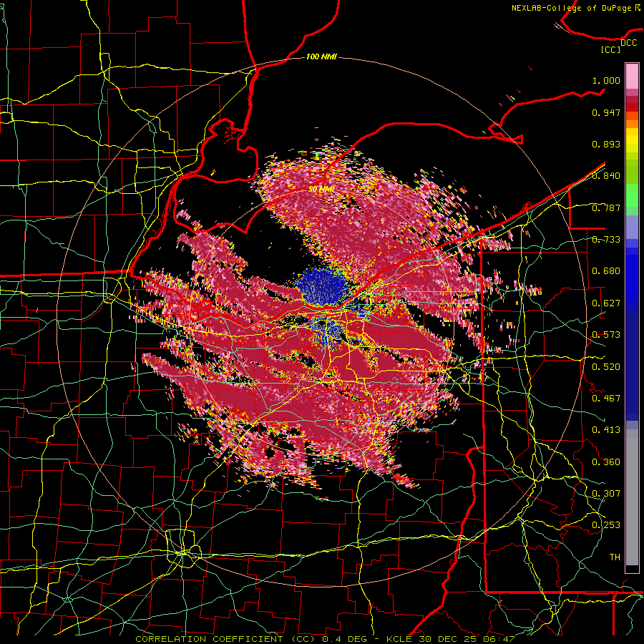This screenshot has height=644, width=644.
Task: Select the 0.467 scale value
Action: coord(606,399)
